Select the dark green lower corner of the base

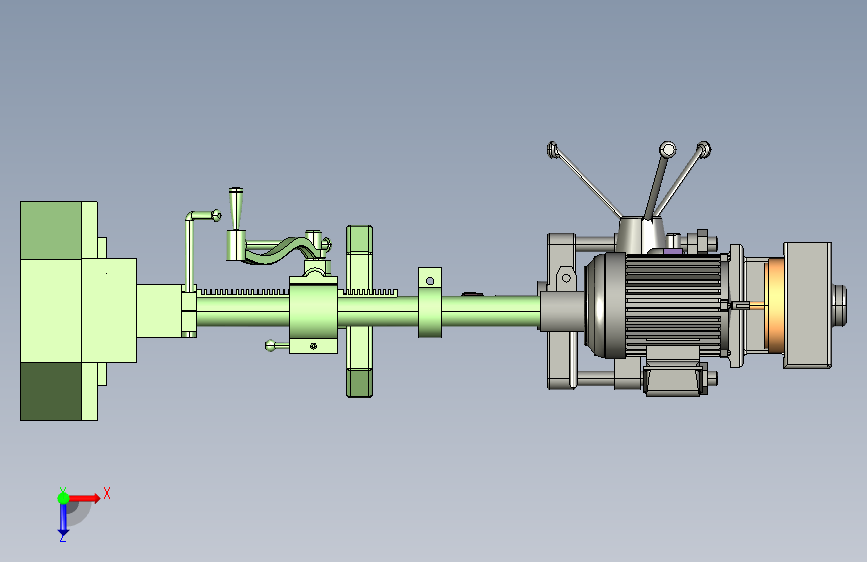pyautogui.click(x=51, y=391)
